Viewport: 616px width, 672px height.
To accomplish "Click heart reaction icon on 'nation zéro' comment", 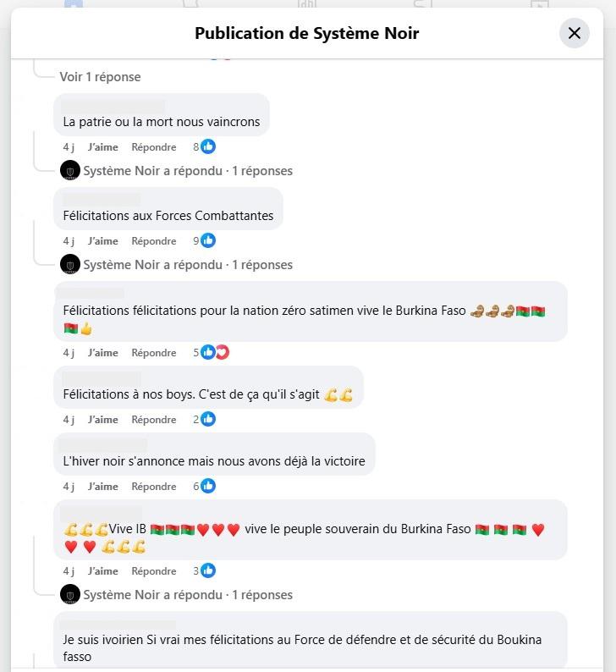I will 222,352.
